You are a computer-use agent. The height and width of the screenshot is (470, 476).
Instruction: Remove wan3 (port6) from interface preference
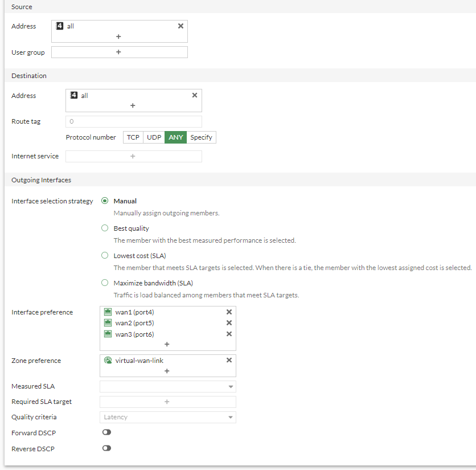point(229,334)
